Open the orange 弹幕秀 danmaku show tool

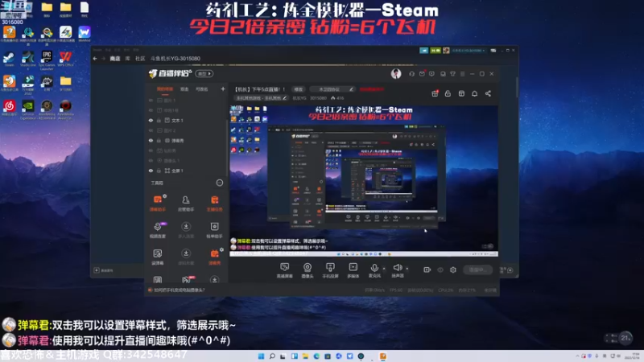[x=214, y=257]
